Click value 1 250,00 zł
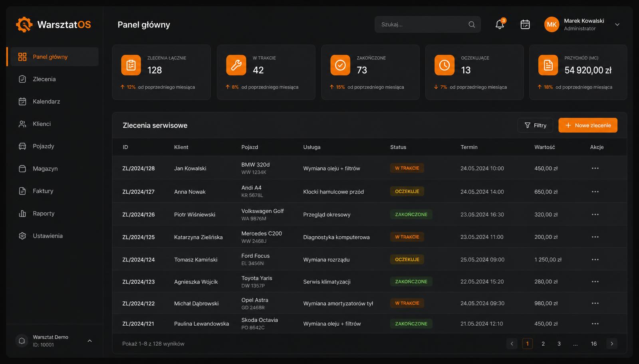Viewport: 639px width, 364px height. (x=548, y=259)
